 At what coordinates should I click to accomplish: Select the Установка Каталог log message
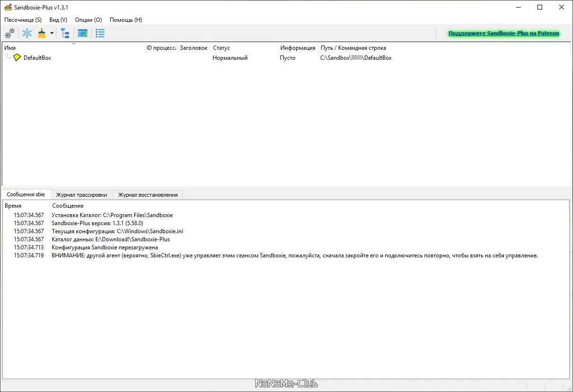pos(112,215)
